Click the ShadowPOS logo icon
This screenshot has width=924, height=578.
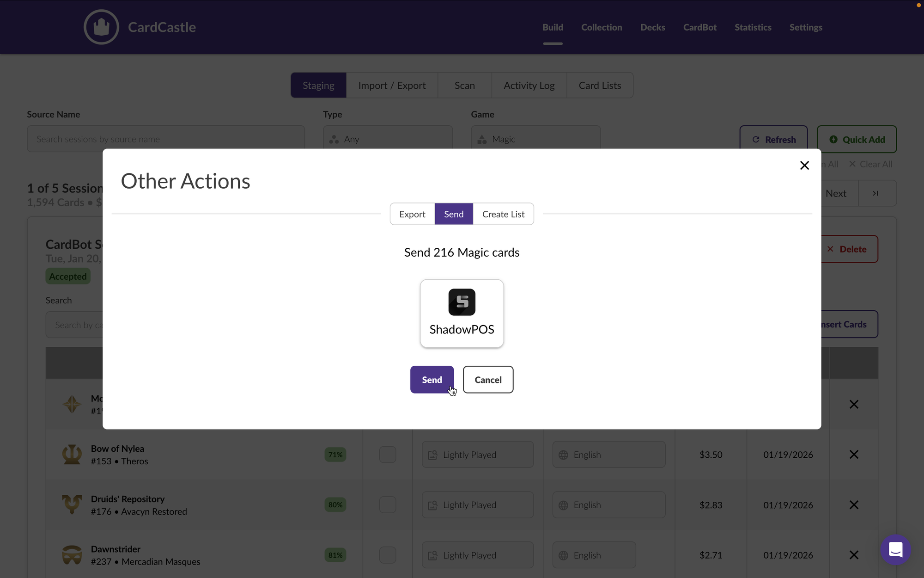point(462,302)
